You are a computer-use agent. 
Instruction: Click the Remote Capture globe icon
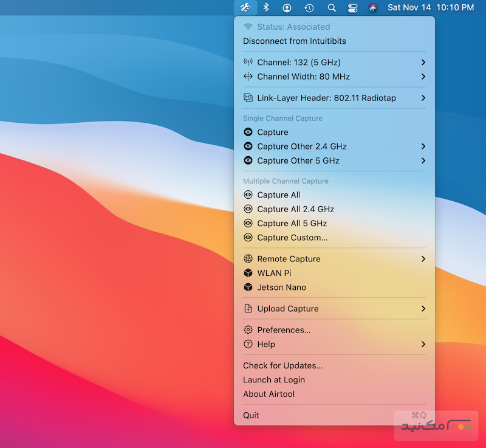coord(249,259)
